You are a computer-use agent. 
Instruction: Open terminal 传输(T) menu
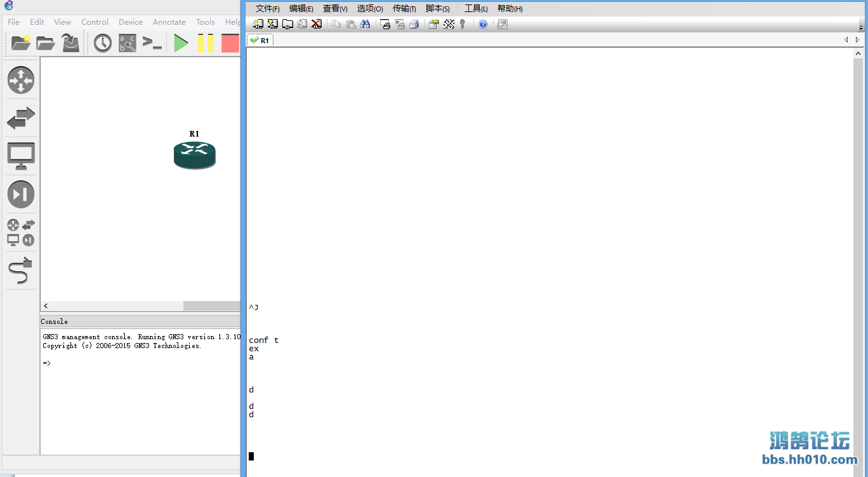click(404, 9)
